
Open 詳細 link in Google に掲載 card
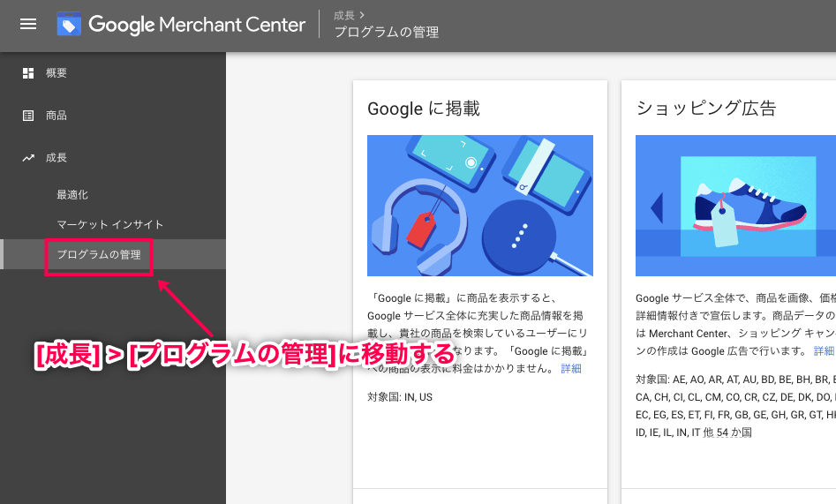coord(571,369)
